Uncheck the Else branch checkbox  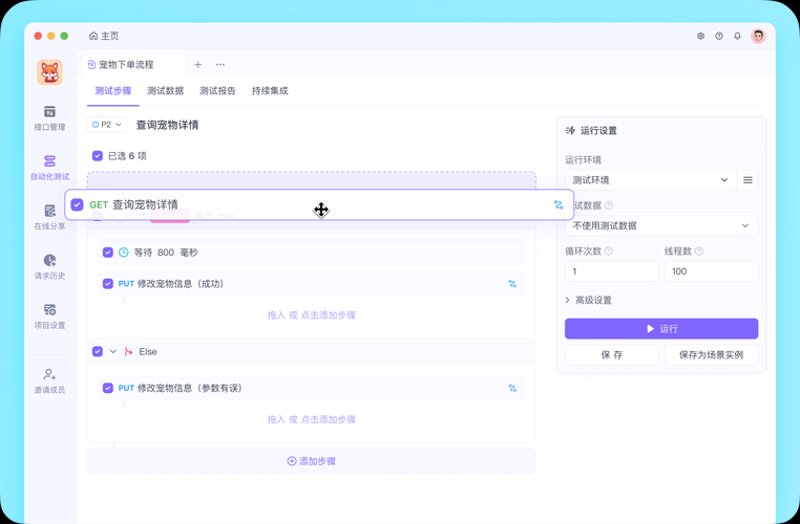(x=97, y=352)
